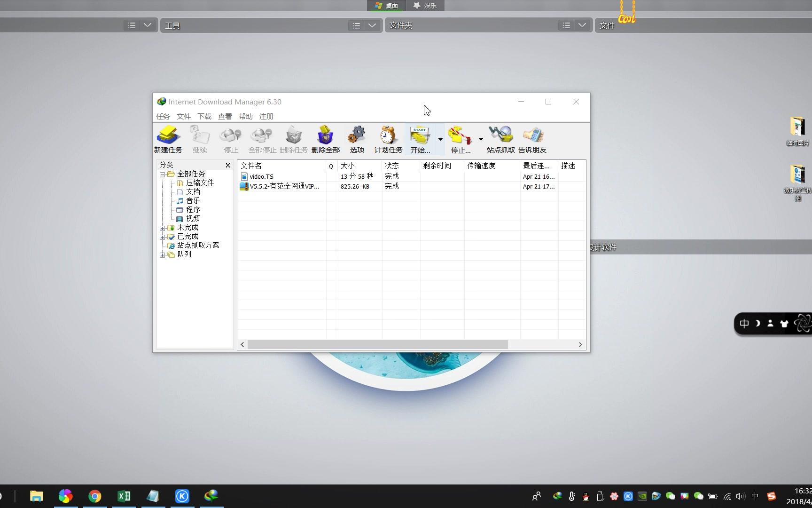Click the horizontal scrollbar thumb
812x508 pixels.
click(378, 345)
